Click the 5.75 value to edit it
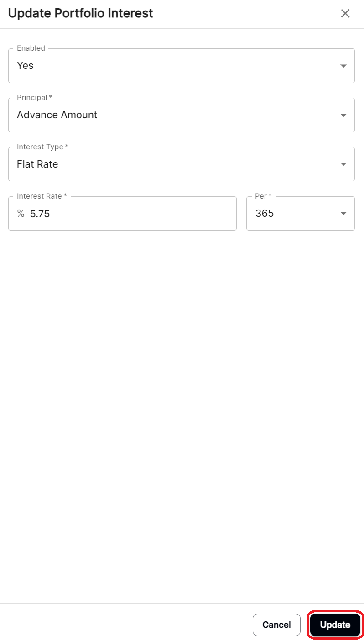The image size is (364, 641). [41, 213]
